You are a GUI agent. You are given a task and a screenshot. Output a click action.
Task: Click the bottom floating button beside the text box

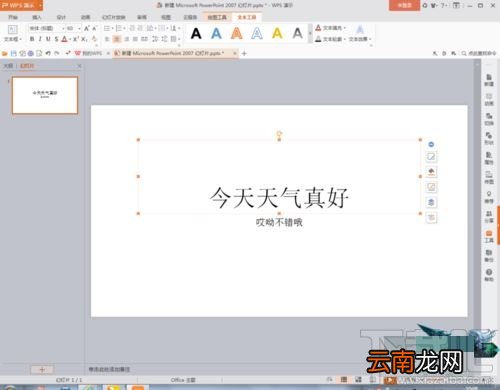pyautogui.click(x=431, y=218)
